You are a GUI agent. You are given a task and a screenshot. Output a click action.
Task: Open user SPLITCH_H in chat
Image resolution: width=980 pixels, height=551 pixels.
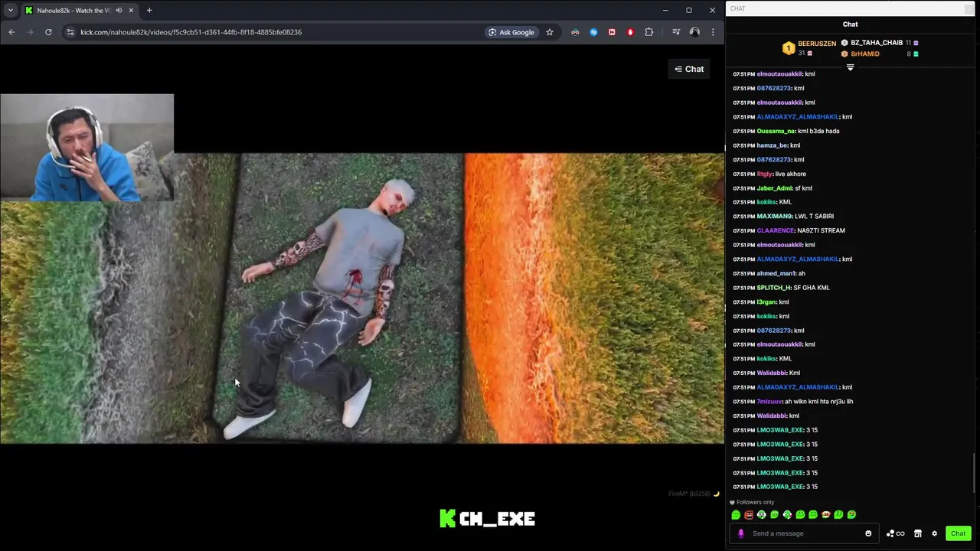coord(773,288)
